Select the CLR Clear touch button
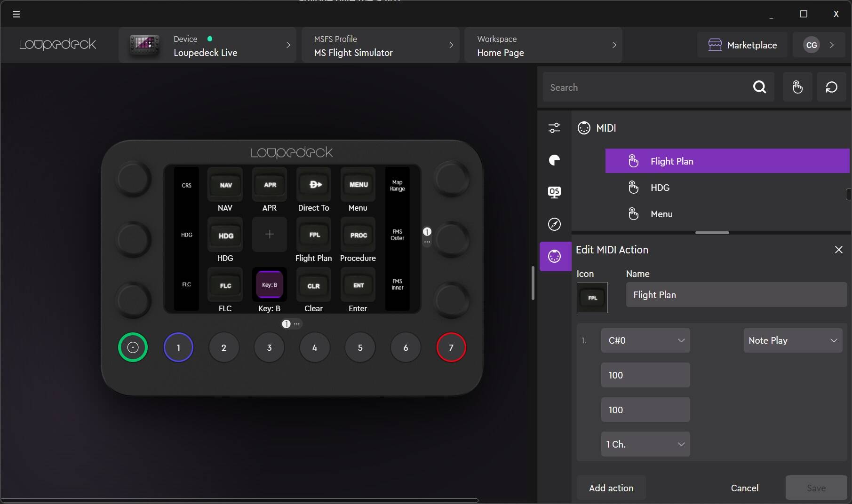This screenshot has width=852, height=504. click(314, 285)
